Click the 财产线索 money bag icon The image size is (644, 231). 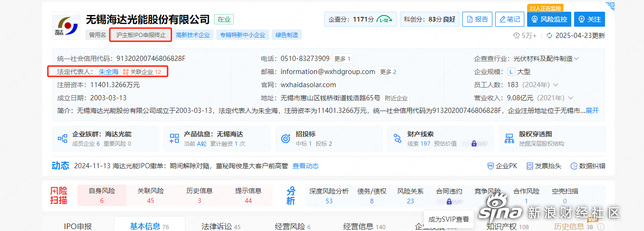[x=397, y=138]
